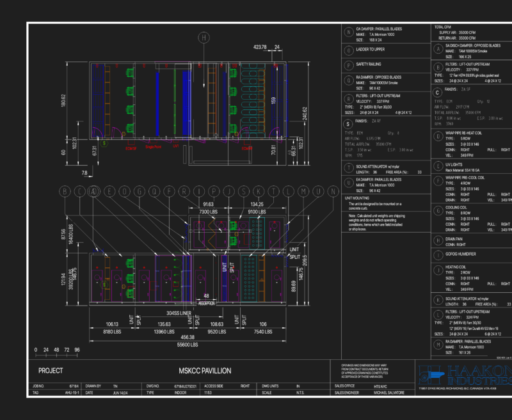Select the TOTAL CFM heading

point(442,27)
